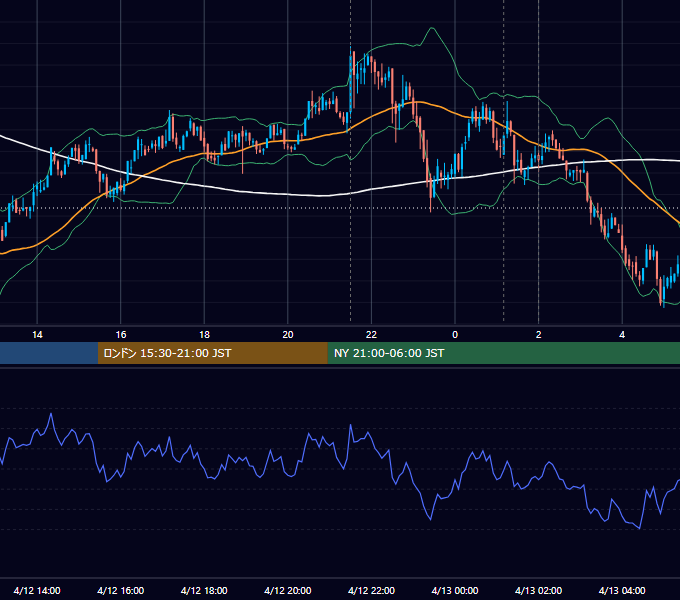680x600 pixels.
Task: Select the NY 21:00-06:00 JST session band
Action: point(503,353)
